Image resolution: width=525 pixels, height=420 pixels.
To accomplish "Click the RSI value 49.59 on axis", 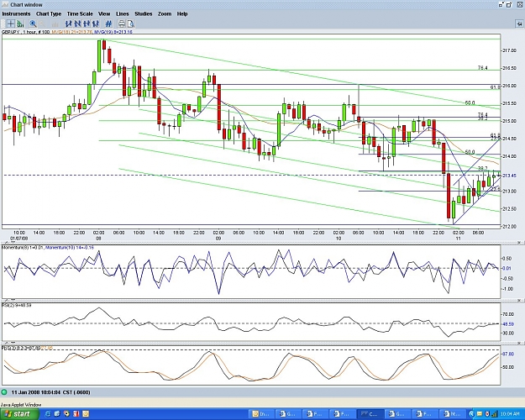I will pos(507,324).
